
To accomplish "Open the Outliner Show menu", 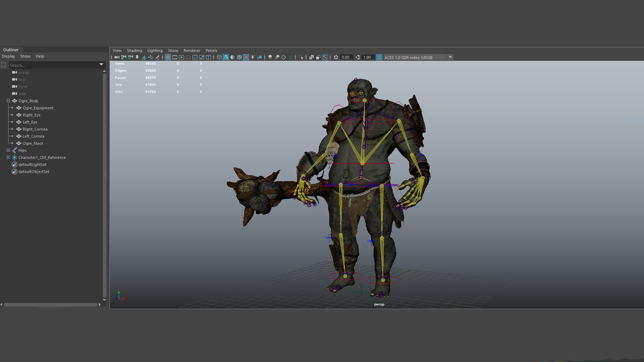I will [x=25, y=56].
